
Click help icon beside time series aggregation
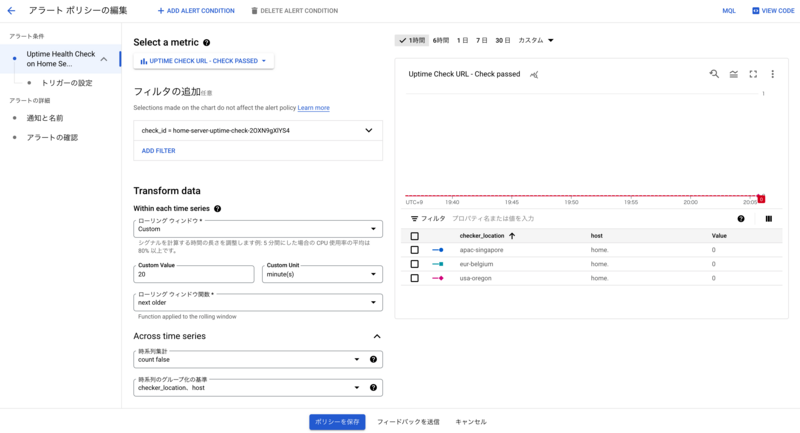click(x=373, y=360)
